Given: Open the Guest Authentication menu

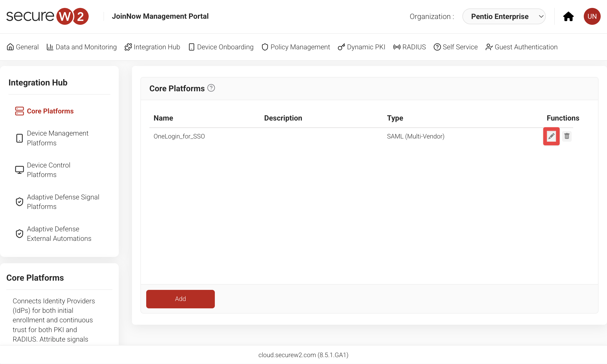Looking at the screenshot, I should [x=521, y=47].
